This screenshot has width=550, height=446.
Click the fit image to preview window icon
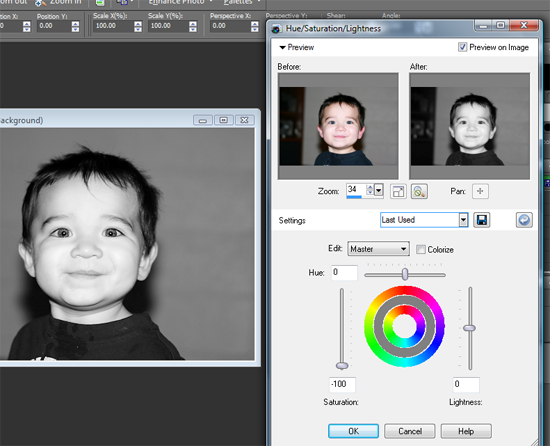click(398, 191)
